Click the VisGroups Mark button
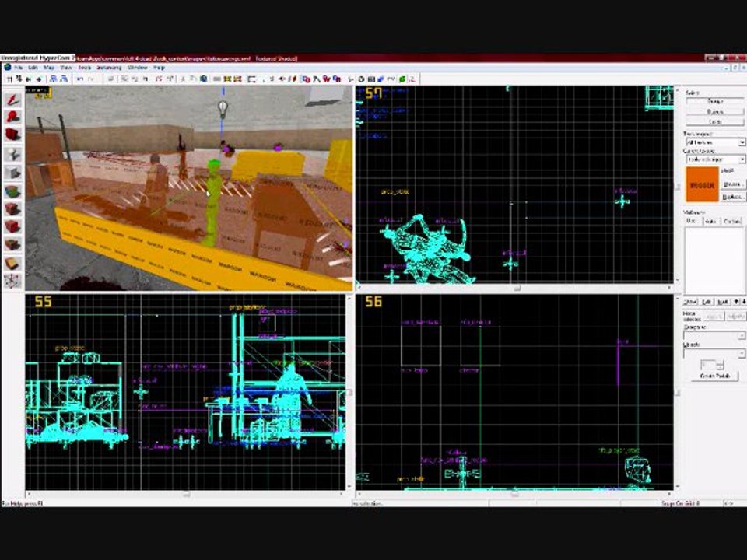The height and width of the screenshot is (560, 747). click(723, 302)
